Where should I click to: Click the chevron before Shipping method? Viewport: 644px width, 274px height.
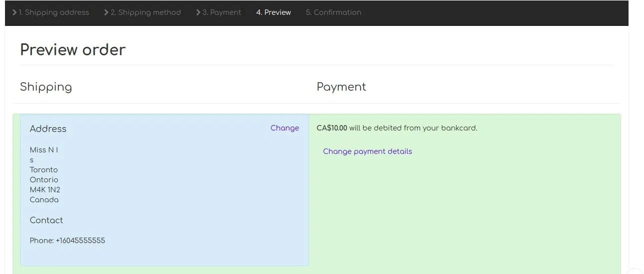pyautogui.click(x=106, y=12)
